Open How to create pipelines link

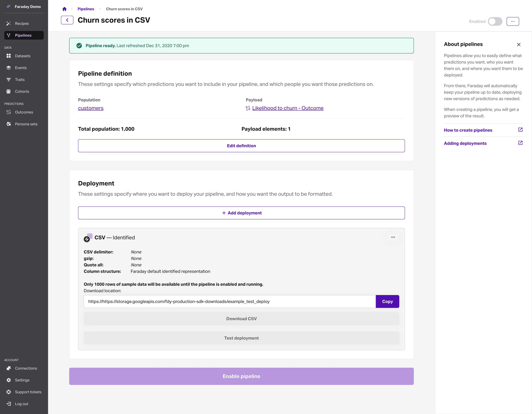coord(468,130)
